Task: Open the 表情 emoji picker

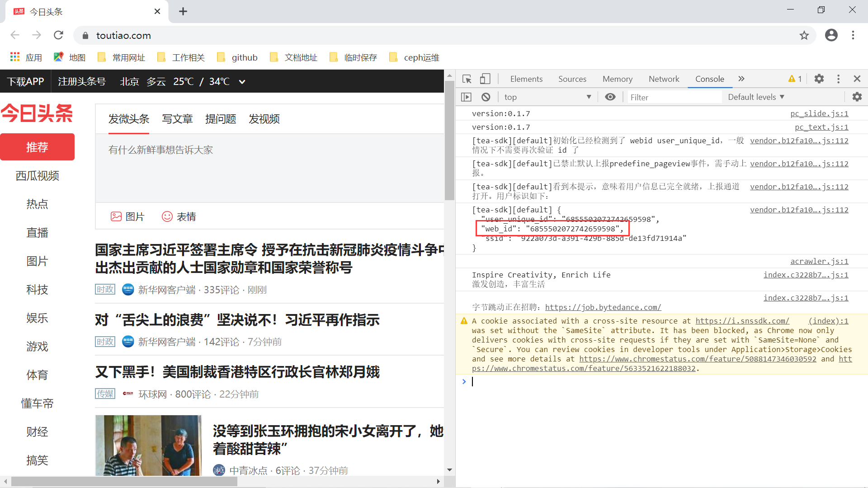Action: (x=179, y=217)
